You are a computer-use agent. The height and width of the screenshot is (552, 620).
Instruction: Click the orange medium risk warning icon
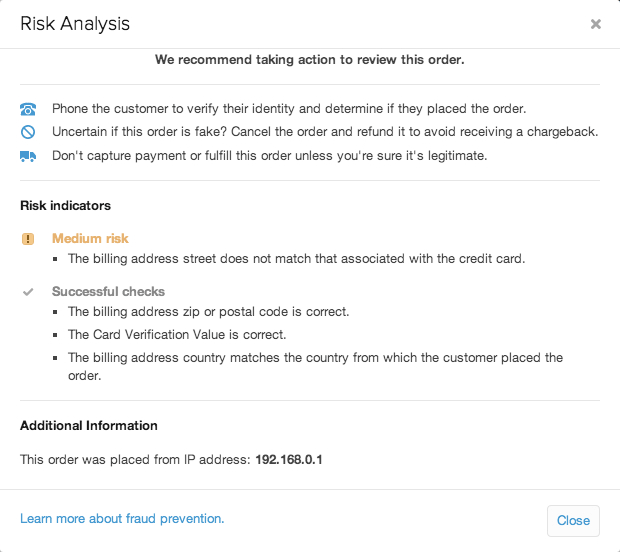27,239
